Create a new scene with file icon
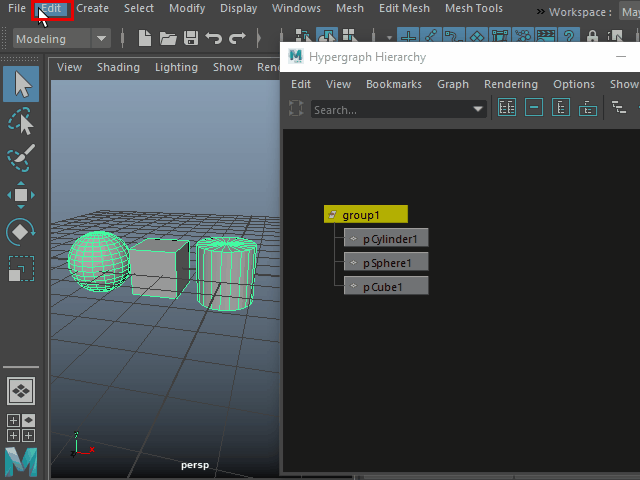This screenshot has height=480, width=640. pyautogui.click(x=145, y=39)
